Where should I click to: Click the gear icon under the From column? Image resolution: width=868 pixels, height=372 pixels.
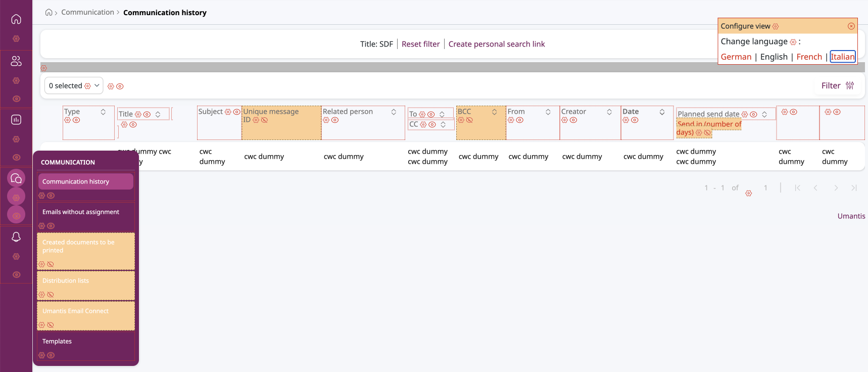(x=511, y=120)
